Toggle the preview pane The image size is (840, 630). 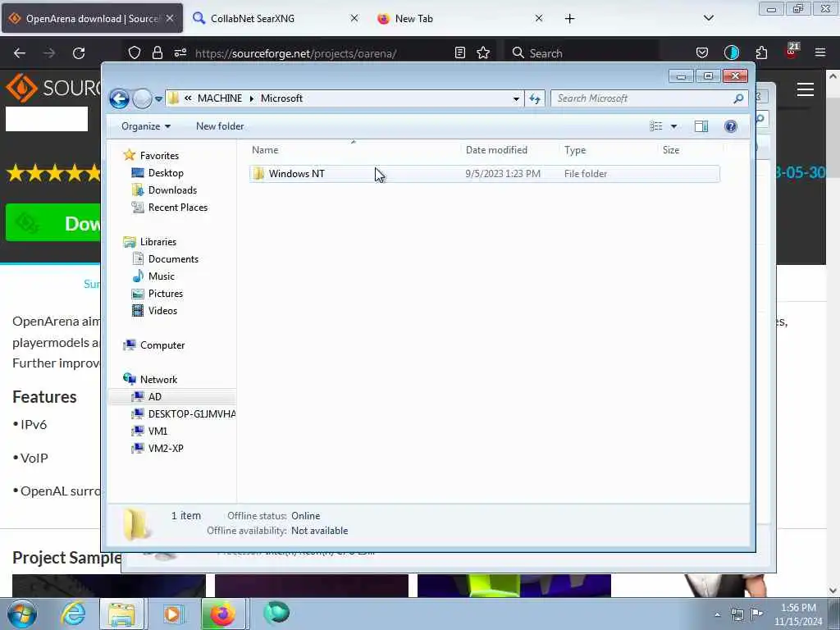click(701, 126)
